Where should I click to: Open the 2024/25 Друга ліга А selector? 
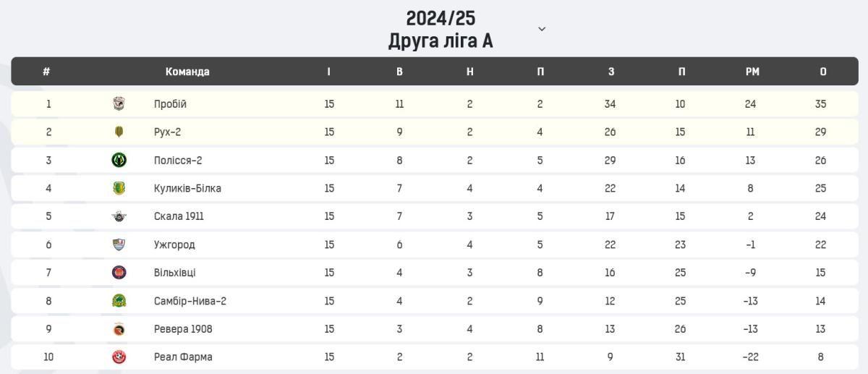click(441, 29)
